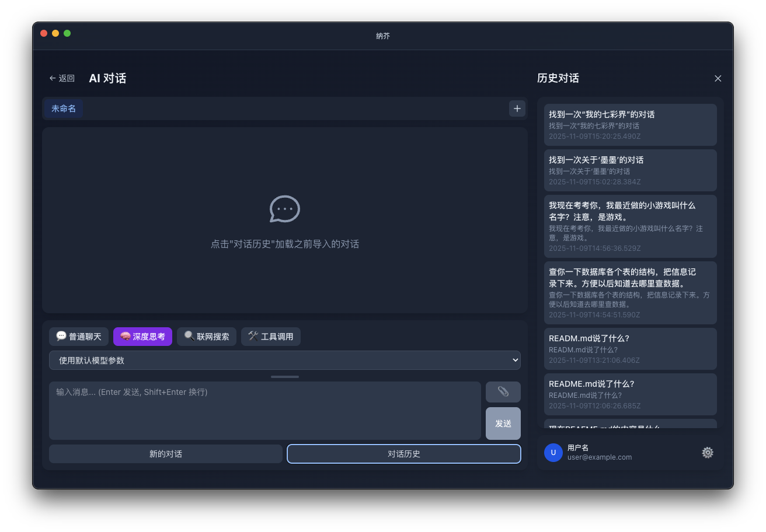Enable 联网搜索 web search mode
This screenshot has height=532, width=766.
tap(206, 336)
